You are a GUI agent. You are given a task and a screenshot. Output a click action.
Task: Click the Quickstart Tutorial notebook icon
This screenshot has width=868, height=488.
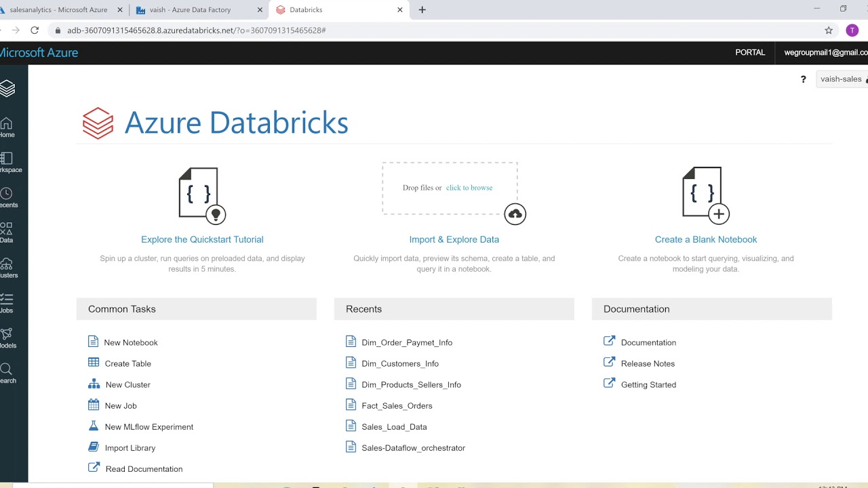click(202, 195)
